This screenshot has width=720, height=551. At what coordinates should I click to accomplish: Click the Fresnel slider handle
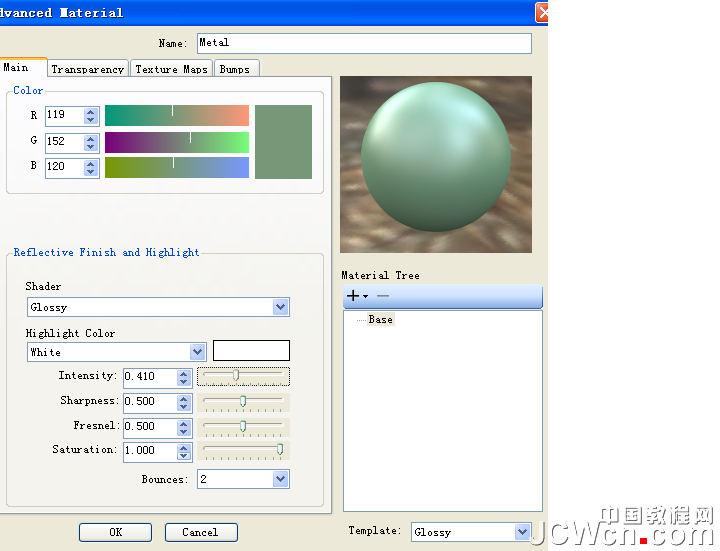(x=243, y=426)
